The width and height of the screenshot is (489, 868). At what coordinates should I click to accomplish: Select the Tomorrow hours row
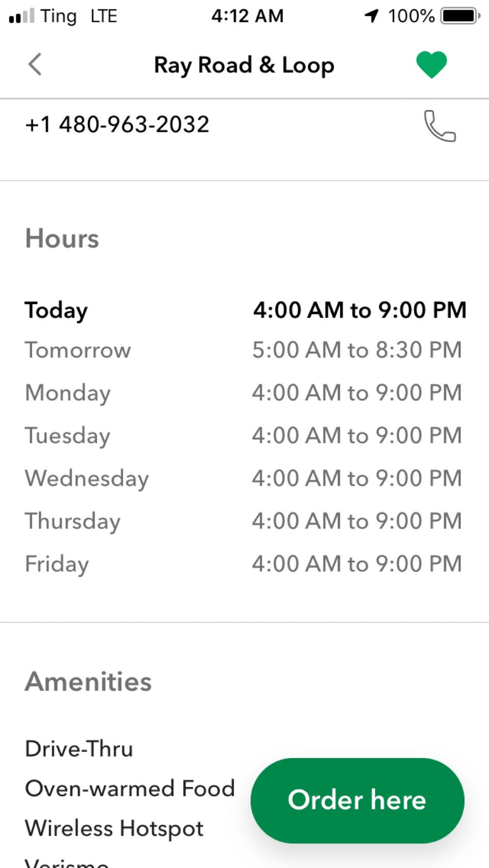click(243, 350)
